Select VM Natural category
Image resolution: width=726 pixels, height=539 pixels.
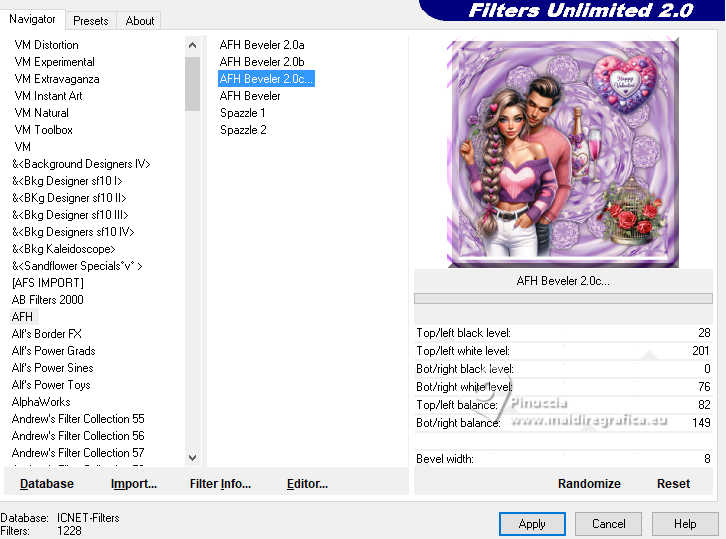point(42,113)
